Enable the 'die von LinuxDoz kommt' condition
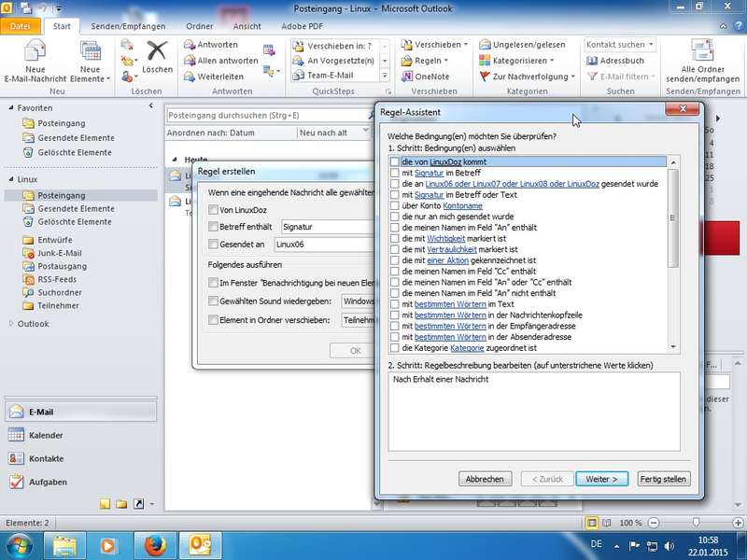747x560 pixels. [x=395, y=162]
